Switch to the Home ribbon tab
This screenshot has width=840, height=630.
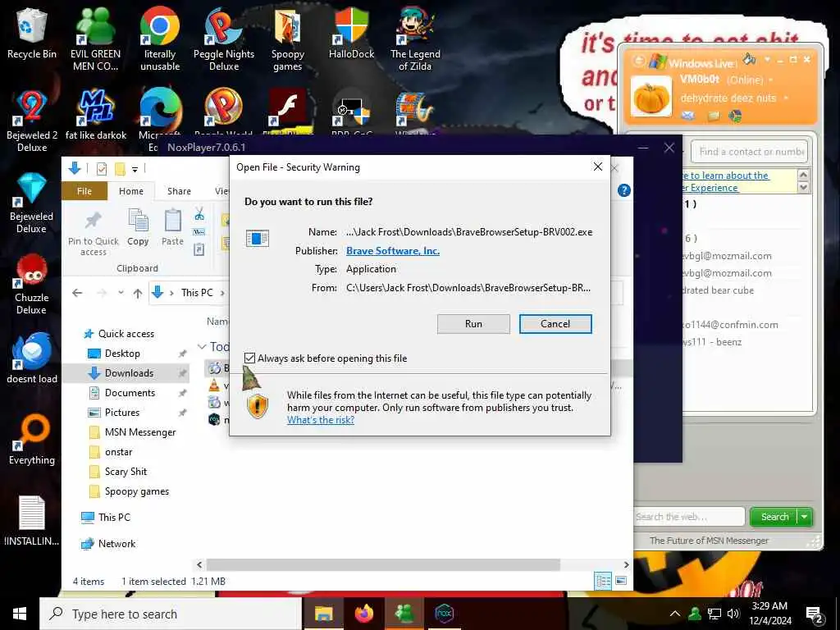coord(131,191)
